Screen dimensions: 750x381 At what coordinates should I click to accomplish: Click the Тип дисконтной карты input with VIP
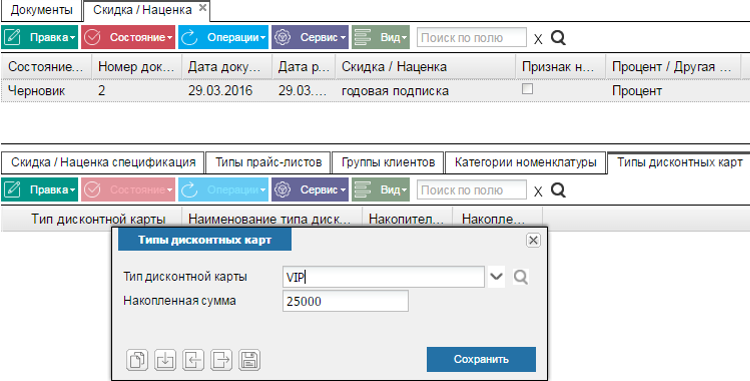384,277
